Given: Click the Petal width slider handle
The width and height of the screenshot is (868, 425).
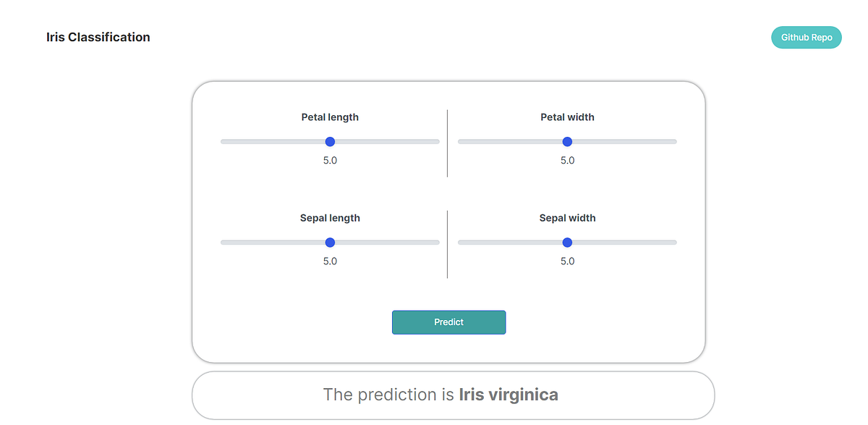Looking at the screenshot, I should [x=567, y=141].
